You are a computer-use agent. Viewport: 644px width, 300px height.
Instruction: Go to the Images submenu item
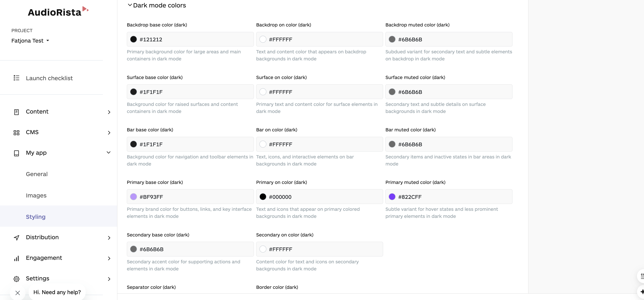click(36, 195)
